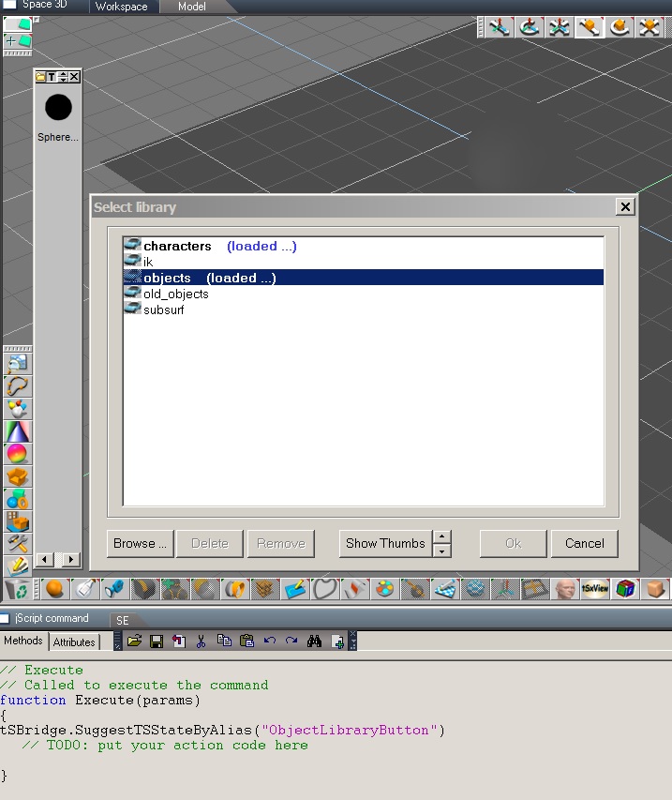Click the blue camera icon in bottom toolbar
This screenshot has height=800, width=672.
114,589
